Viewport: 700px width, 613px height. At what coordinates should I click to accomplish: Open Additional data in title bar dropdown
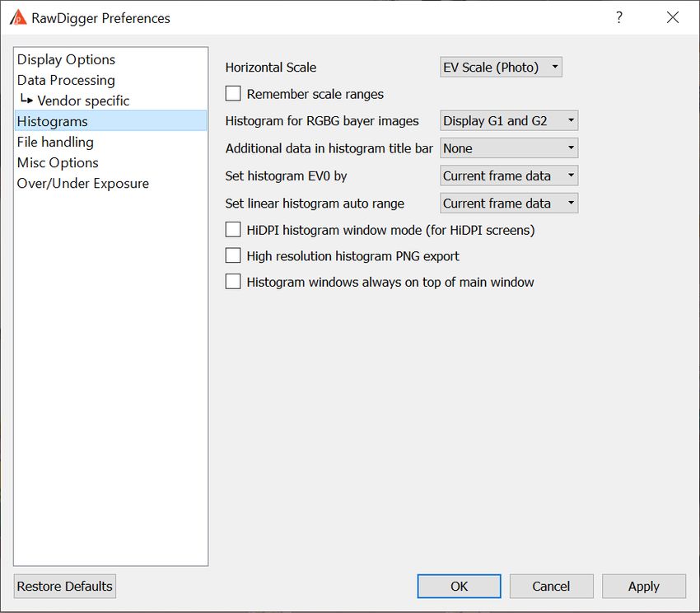point(509,148)
